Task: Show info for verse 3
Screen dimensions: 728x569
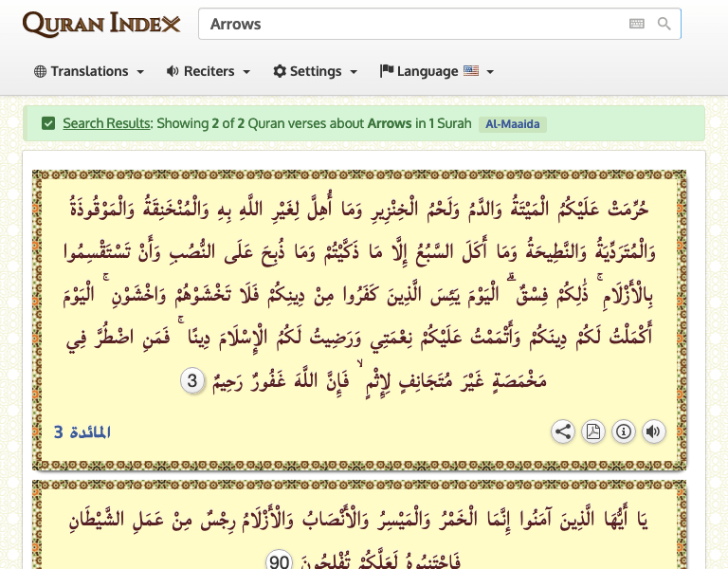Action: [x=624, y=432]
